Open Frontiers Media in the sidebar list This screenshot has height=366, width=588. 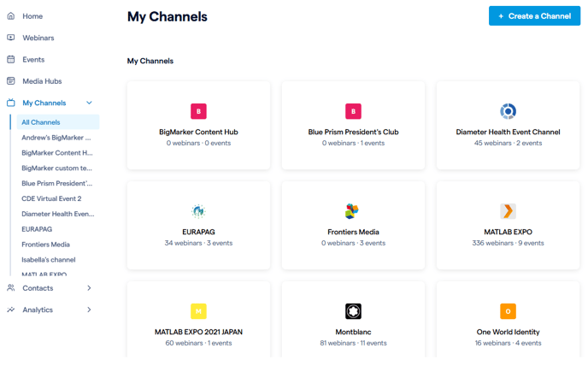46,245
